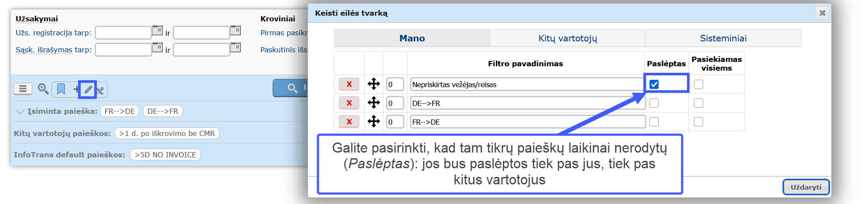Click the Sąsk. išrašymas tarp label
Image resolution: width=868 pixels, height=204 pixels.
coord(54,50)
